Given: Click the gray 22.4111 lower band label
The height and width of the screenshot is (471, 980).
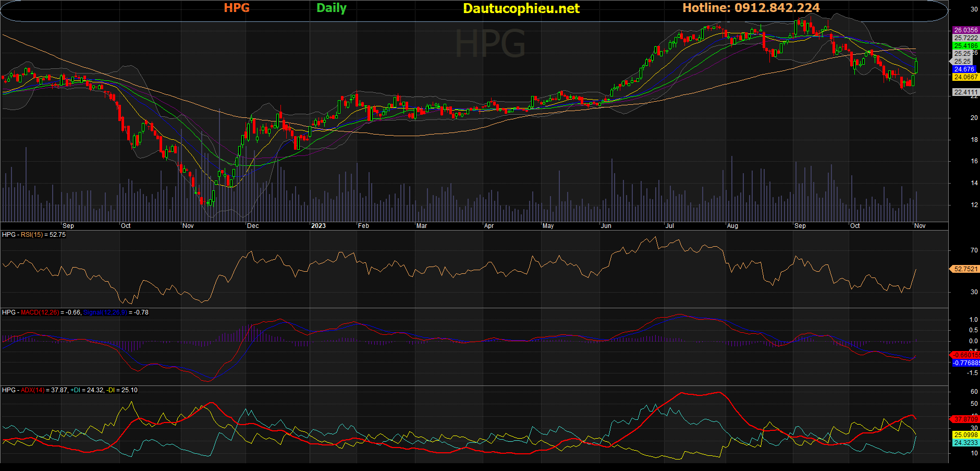Looking at the screenshot, I should coord(965,92).
